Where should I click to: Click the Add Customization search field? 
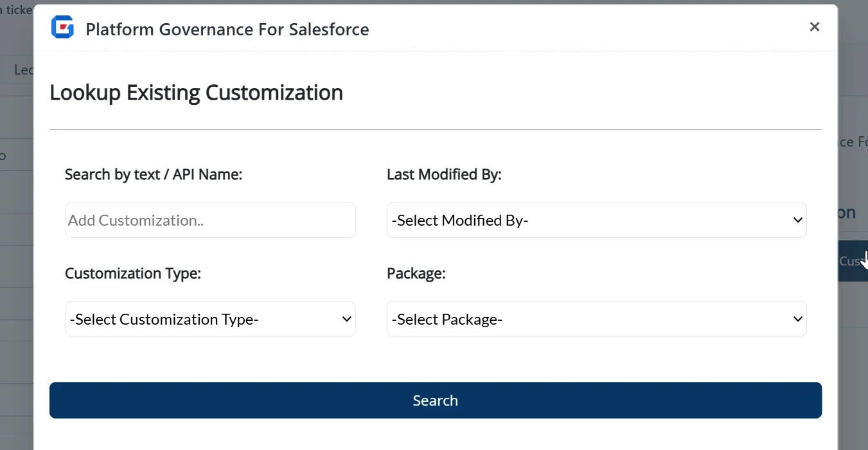(x=210, y=220)
